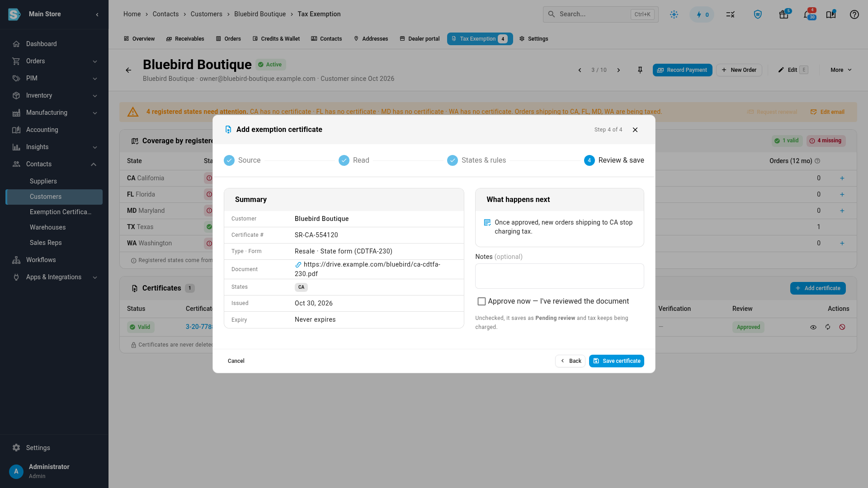Jump to the States & rules step
868x488 pixels.
[476, 160]
